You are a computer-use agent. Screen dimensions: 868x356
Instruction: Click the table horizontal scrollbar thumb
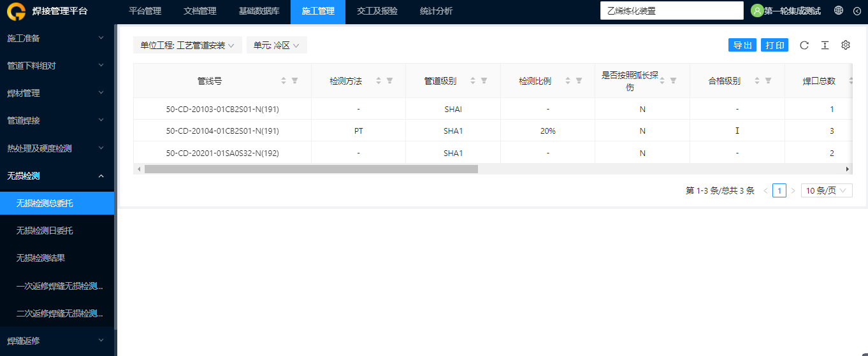(311, 169)
